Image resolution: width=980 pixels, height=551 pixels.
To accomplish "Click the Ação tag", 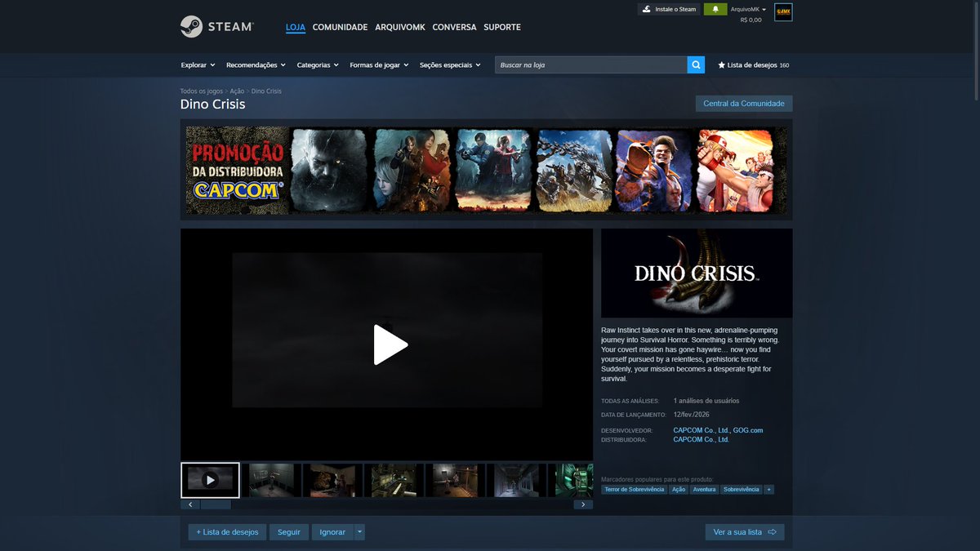I will [679, 489].
